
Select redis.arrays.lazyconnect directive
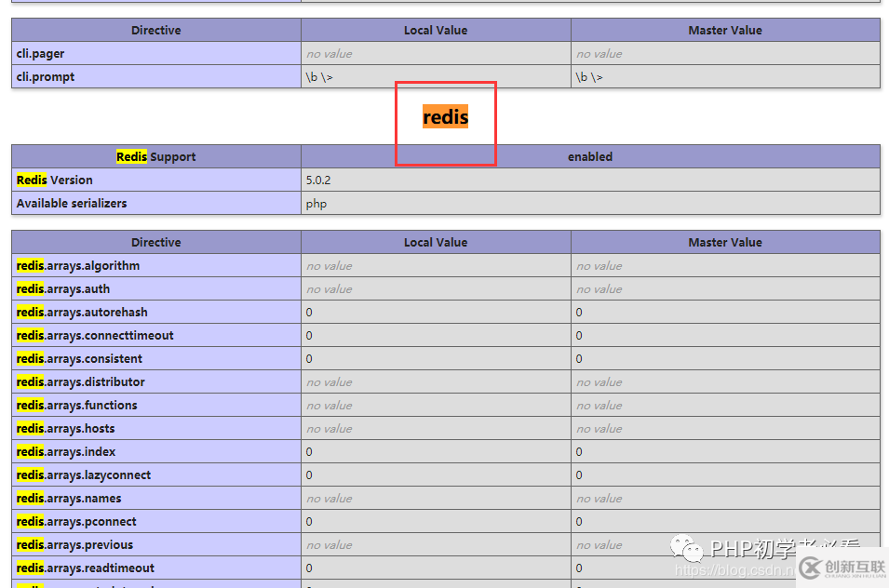point(155,474)
